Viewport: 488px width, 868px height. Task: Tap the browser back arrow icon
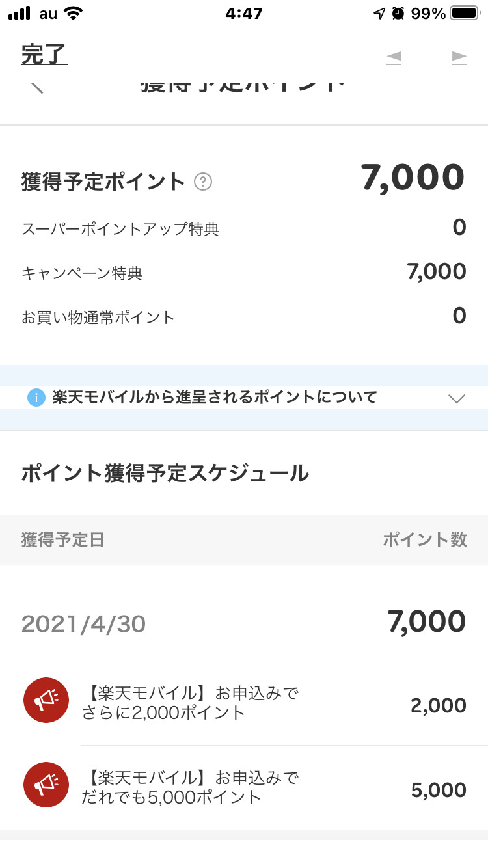pyautogui.click(x=394, y=57)
